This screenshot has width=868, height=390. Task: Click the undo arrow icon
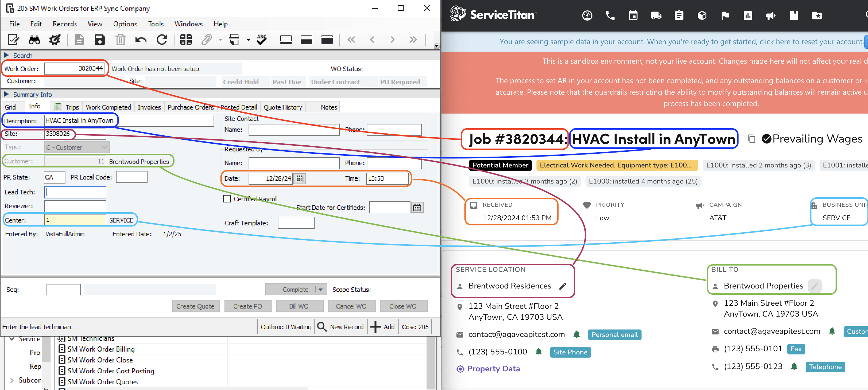point(141,40)
